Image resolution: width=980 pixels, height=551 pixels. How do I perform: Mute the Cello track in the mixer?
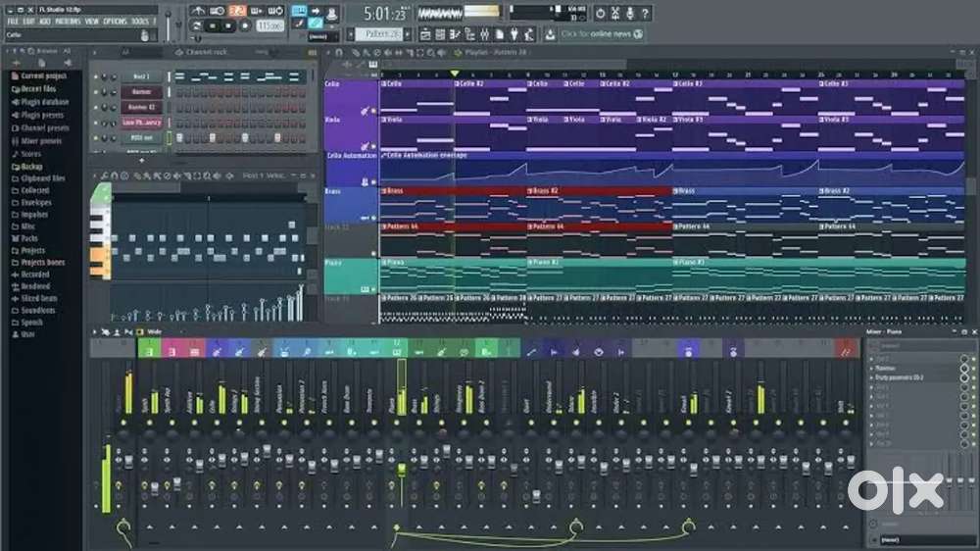pyautogui.click(x=217, y=423)
